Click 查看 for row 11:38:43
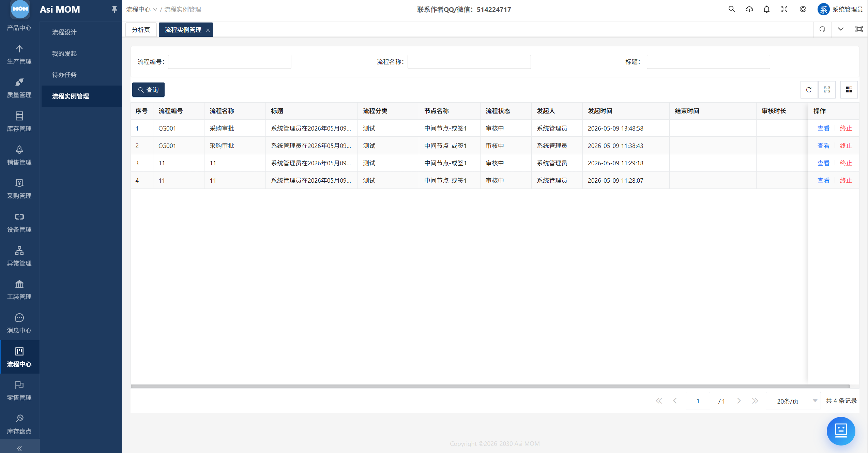 [x=823, y=146]
